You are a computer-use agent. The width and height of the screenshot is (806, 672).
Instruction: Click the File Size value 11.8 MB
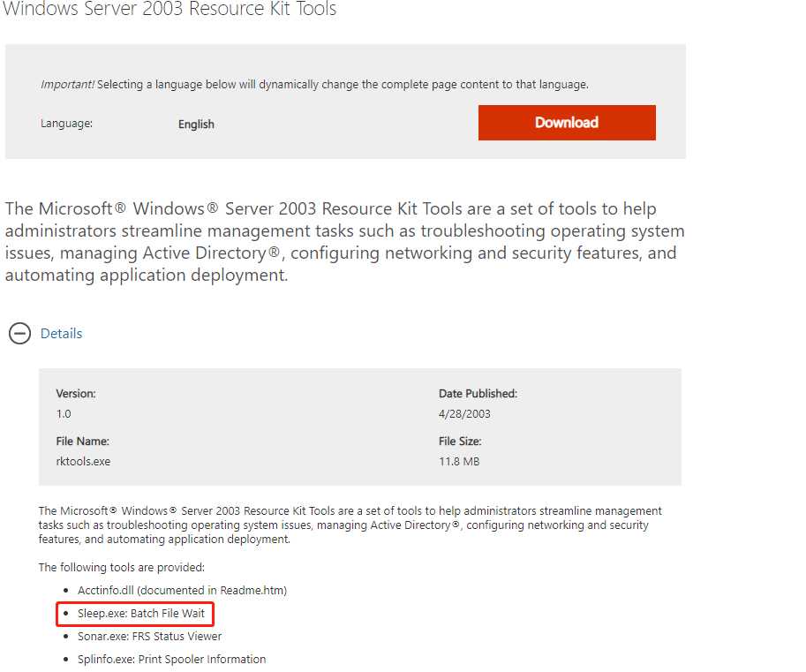(458, 461)
